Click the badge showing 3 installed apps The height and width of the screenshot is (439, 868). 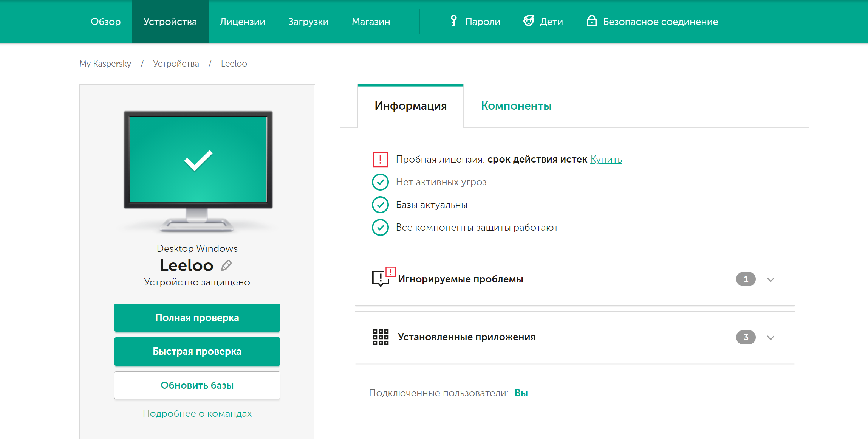click(x=746, y=337)
